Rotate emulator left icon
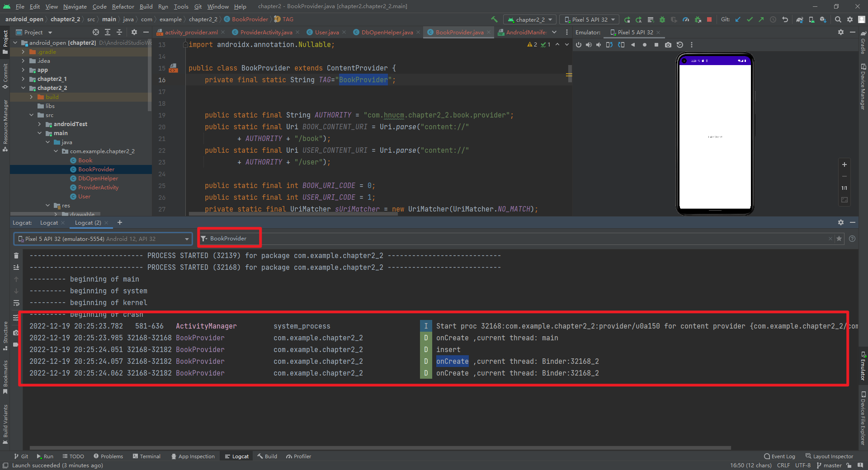 pyautogui.click(x=609, y=45)
